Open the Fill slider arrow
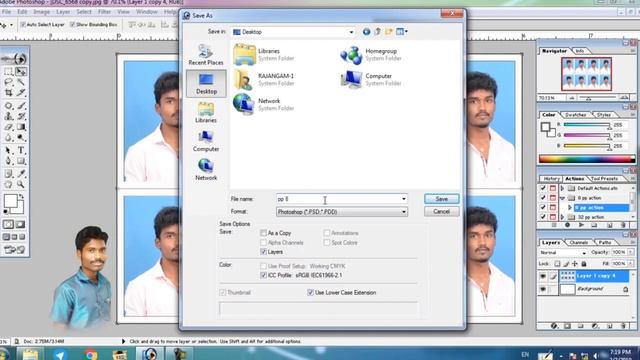This screenshot has width=640, height=360. click(x=631, y=264)
